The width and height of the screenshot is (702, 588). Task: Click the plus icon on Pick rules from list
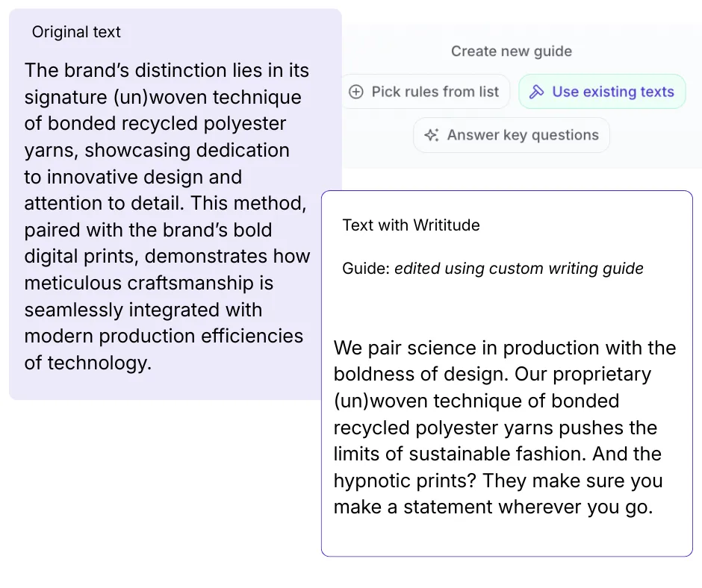pos(356,91)
